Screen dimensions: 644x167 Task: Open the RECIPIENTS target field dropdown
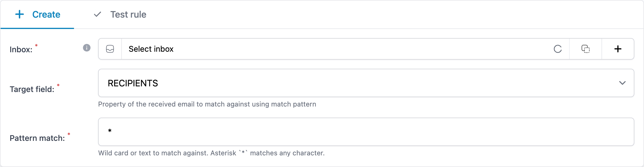pos(366,83)
